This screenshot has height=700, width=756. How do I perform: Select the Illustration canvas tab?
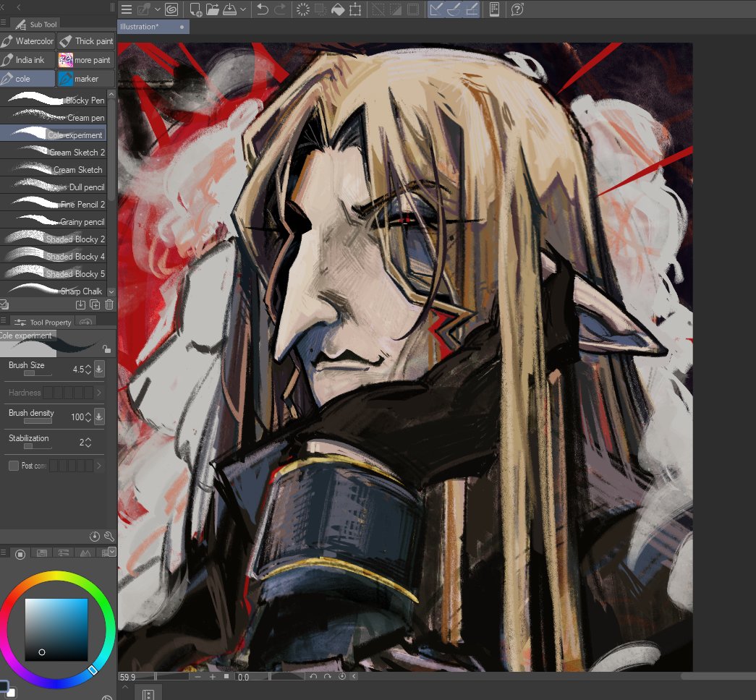pos(153,27)
